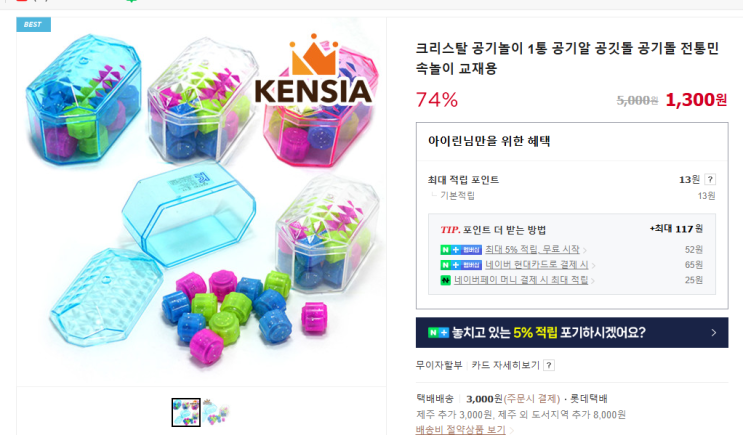The width and height of the screenshot is (743, 435).
Task: Click the N+ membership badge beside 최대 5% 적립
Action: [461, 250]
